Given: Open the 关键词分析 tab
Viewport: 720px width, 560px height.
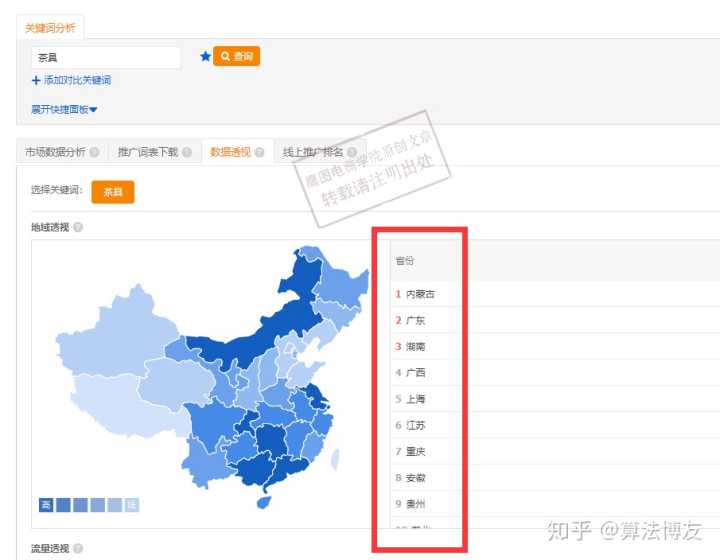Looking at the screenshot, I should click(50, 28).
